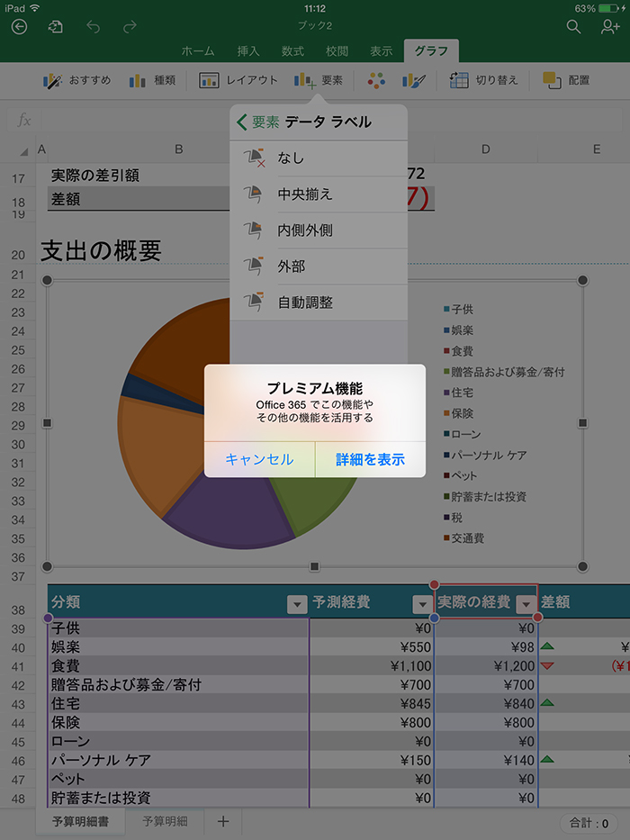Expand the 予測経費 column filter dropdown
Image resolution: width=630 pixels, height=840 pixels.
(421, 604)
